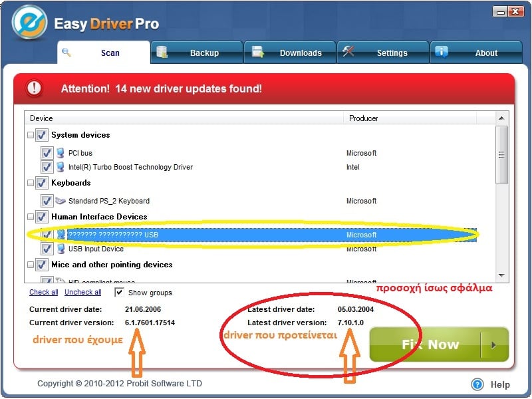The height and width of the screenshot is (399, 532).
Task: Click the Backup tab's database icon
Action: click(x=161, y=52)
